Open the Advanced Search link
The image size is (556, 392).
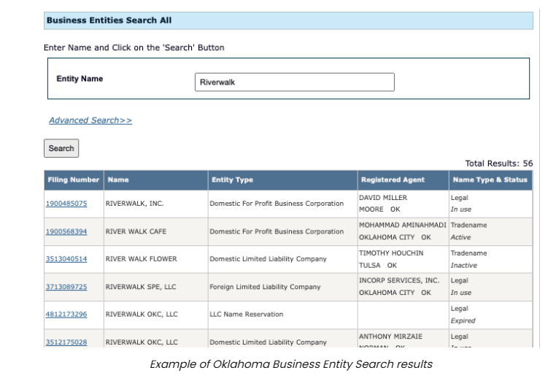pyautogui.click(x=90, y=120)
